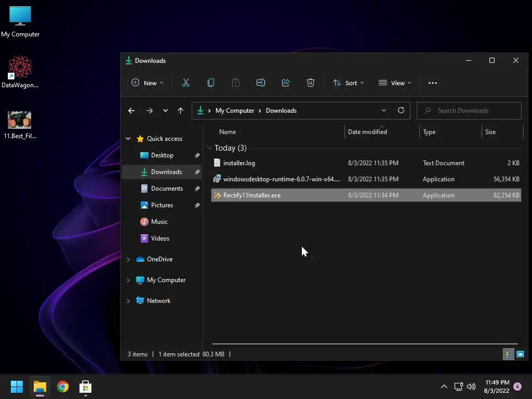Open the notification badge showing 4
The image size is (532, 399).
[x=517, y=387]
